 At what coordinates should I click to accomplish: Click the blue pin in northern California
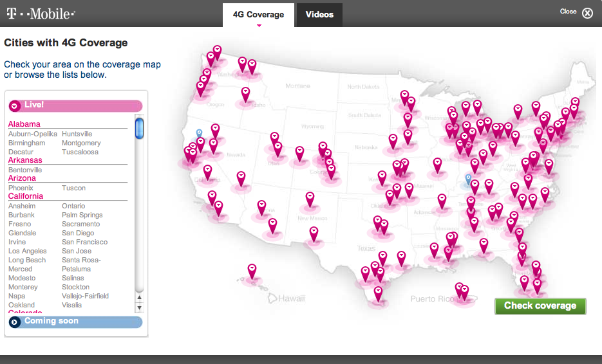(x=199, y=134)
